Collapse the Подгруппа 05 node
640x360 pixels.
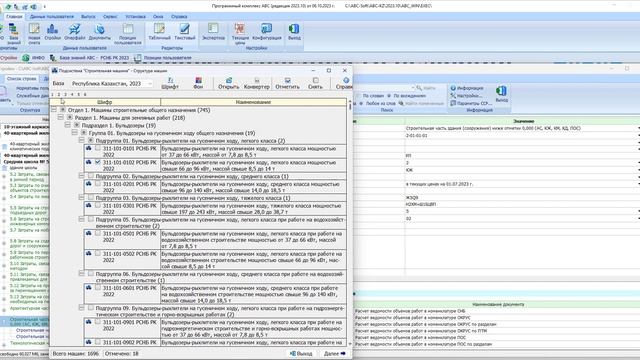pos(82,219)
